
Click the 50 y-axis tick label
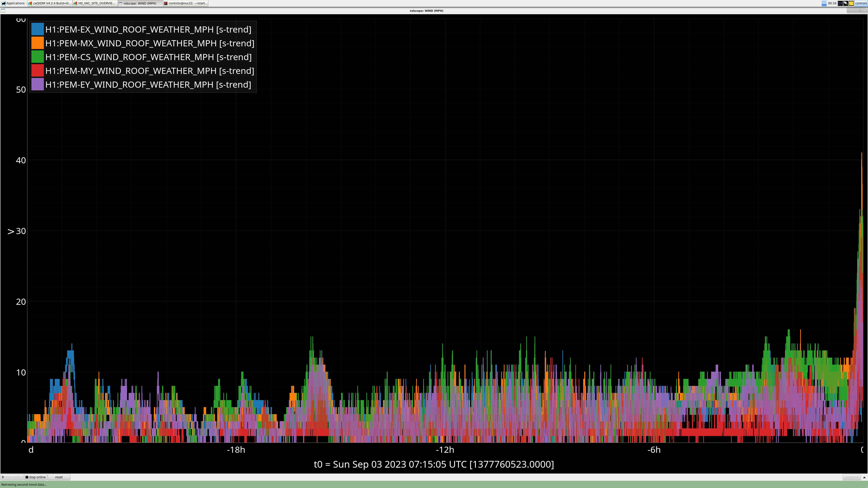pyautogui.click(x=21, y=90)
